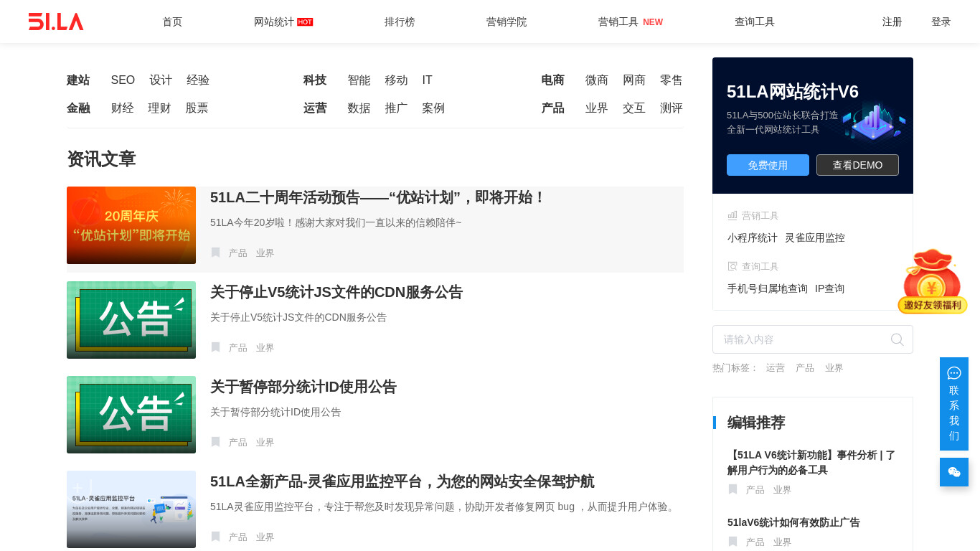Image resolution: width=980 pixels, height=551 pixels.
Task: Open recommended article 51laV6统计如何有效防止广告
Action: click(793, 522)
